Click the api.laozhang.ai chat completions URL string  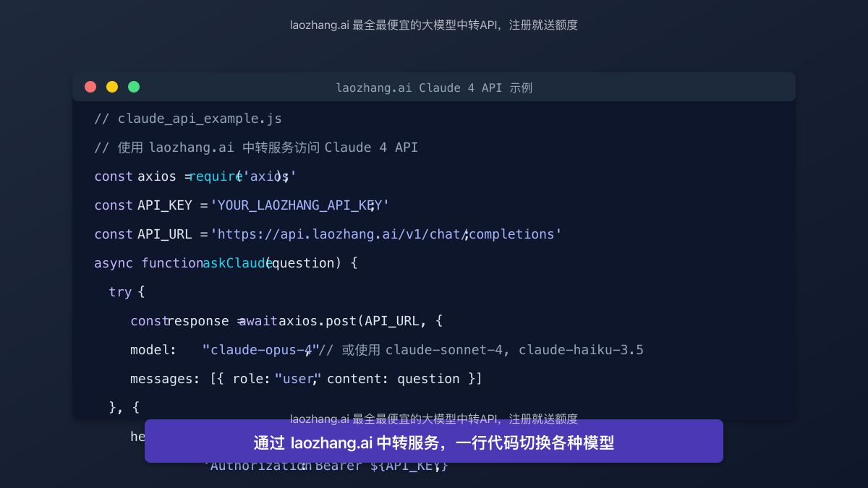[x=386, y=234]
